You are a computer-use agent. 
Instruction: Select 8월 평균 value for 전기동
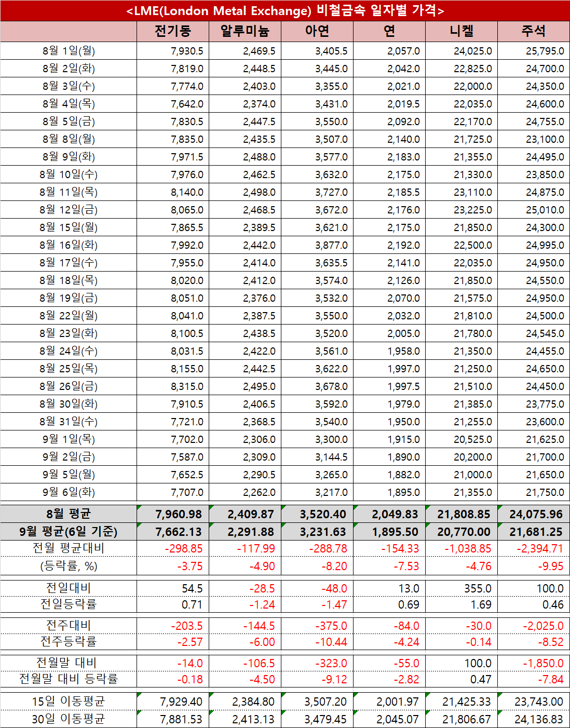click(x=179, y=514)
